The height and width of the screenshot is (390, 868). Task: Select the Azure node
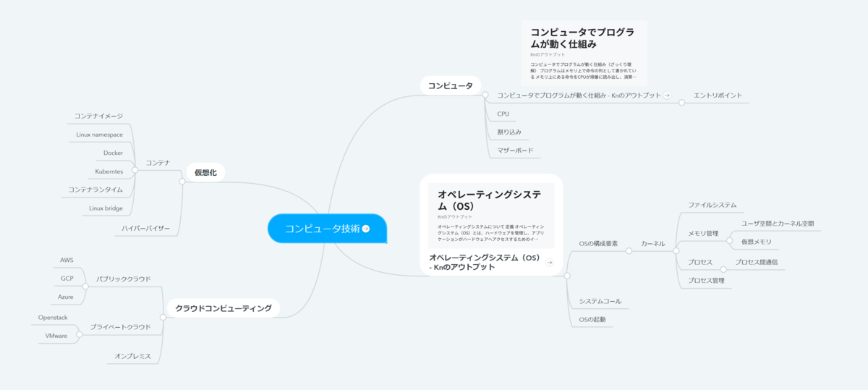pyautogui.click(x=66, y=297)
